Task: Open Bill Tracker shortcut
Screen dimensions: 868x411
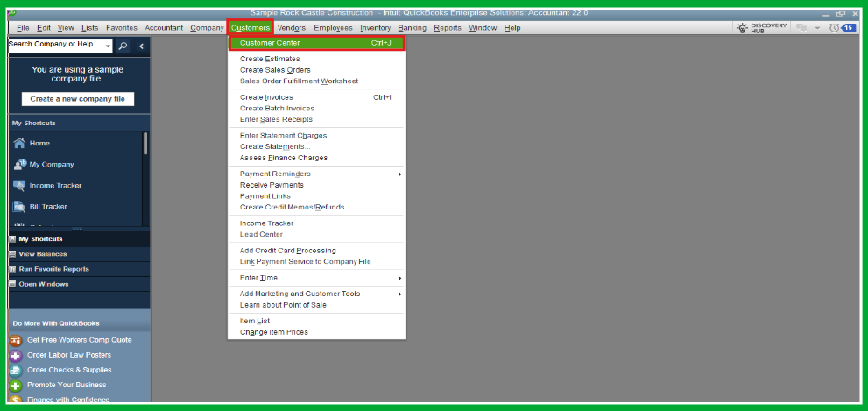Action: (x=40, y=207)
